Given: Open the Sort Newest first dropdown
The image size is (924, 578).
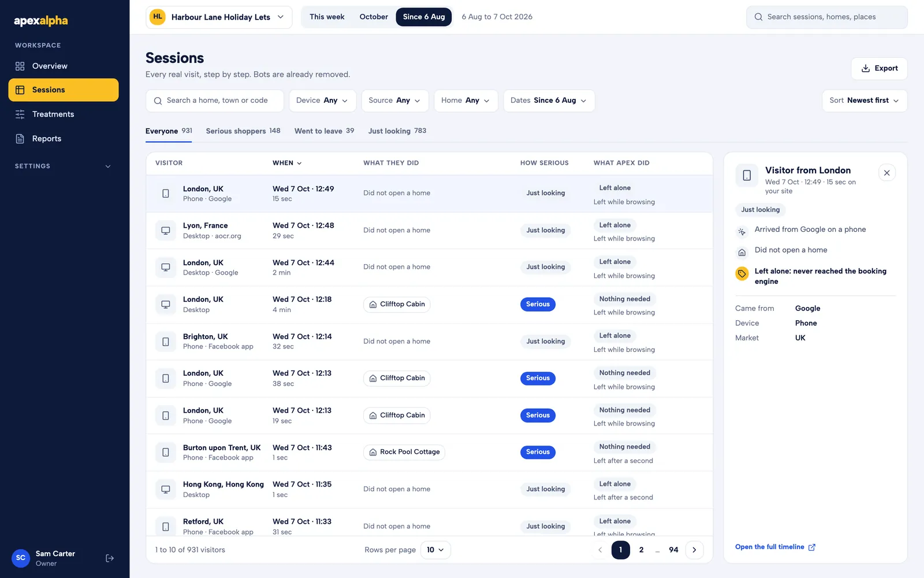Looking at the screenshot, I should pos(865,101).
